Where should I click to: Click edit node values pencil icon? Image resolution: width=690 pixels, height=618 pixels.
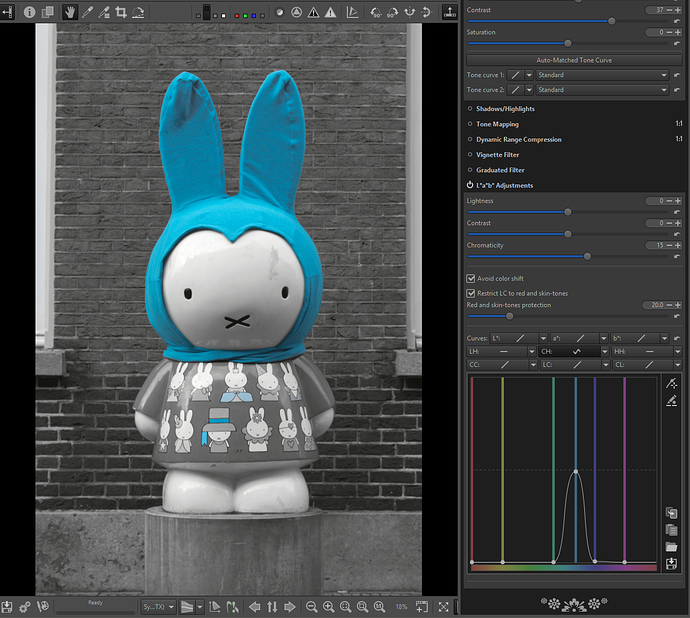[x=671, y=401]
